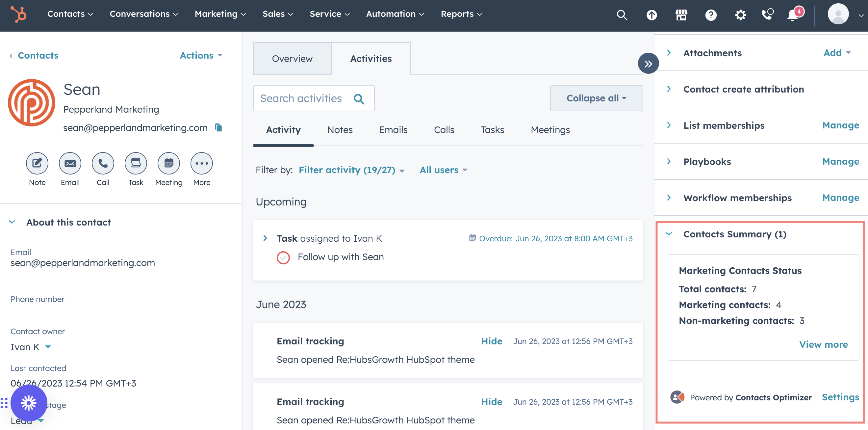Expand the Attachments section
The height and width of the screenshot is (430, 868).
pyautogui.click(x=669, y=53)
